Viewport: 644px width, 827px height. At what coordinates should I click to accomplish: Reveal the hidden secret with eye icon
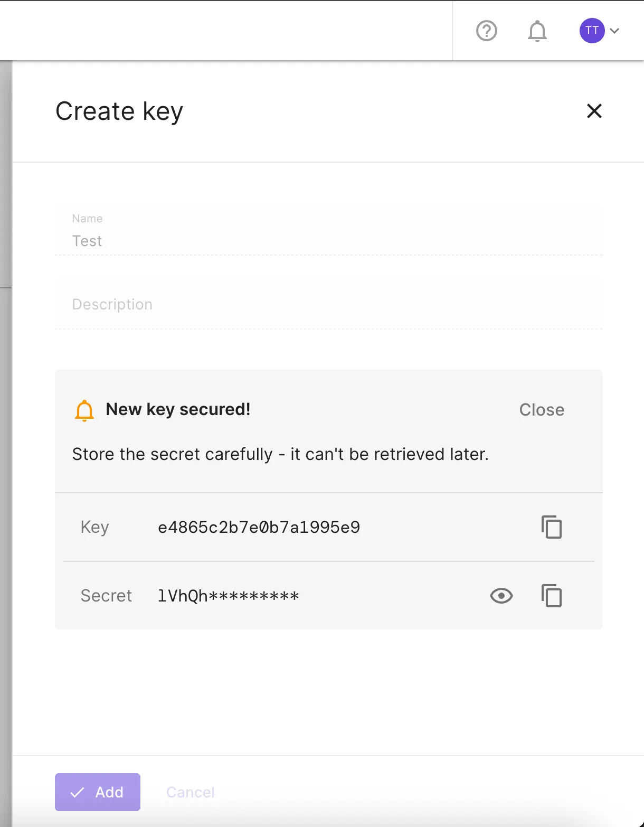click(501, 596)
